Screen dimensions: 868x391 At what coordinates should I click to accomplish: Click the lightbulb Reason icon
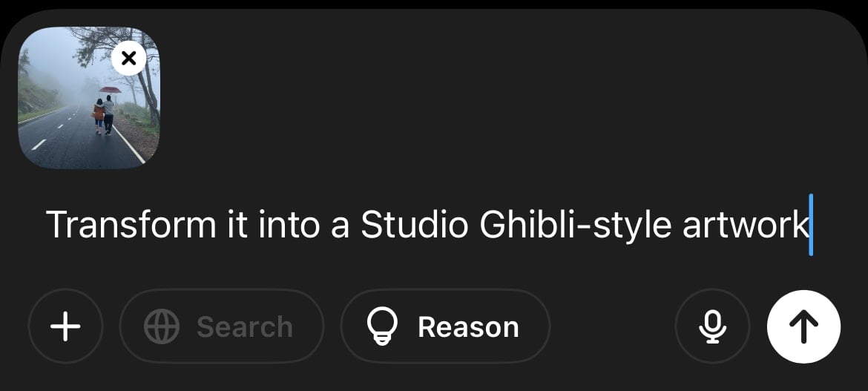pyautogui.click(x=383, y=326)
